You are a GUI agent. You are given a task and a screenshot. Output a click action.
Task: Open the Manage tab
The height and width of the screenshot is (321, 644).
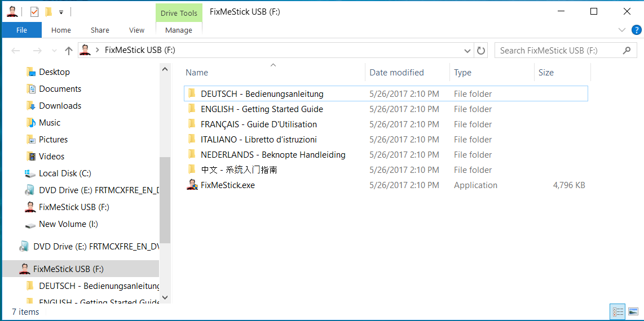coord(179,30)
